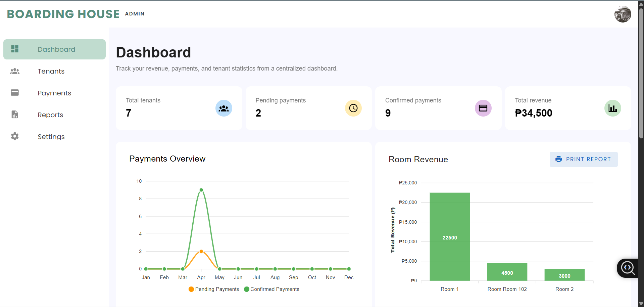The image size is (644, 307).
Task: Click the vertical scrollbar down arrow
Action: (641, 304)
